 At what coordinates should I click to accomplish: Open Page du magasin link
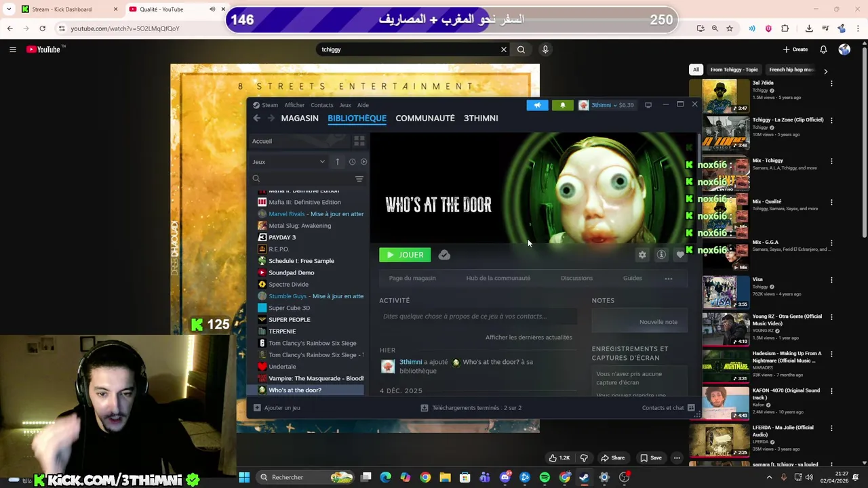pos(412,278)
